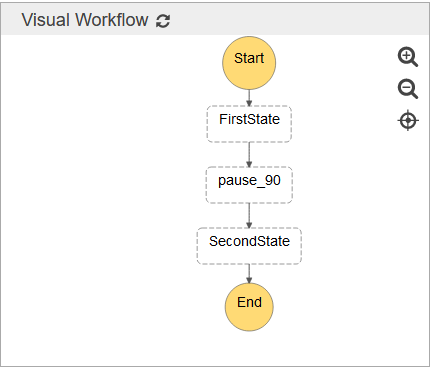Image resolution: width=434 pixels, height=371 pixels.
Task: Click the arrow from Start to FirstState
Action: (x=249, y=98)
